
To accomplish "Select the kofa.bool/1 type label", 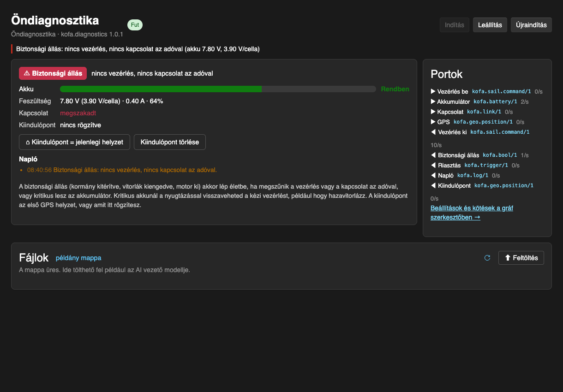I will pyautogui.click(x=500, y=155).
